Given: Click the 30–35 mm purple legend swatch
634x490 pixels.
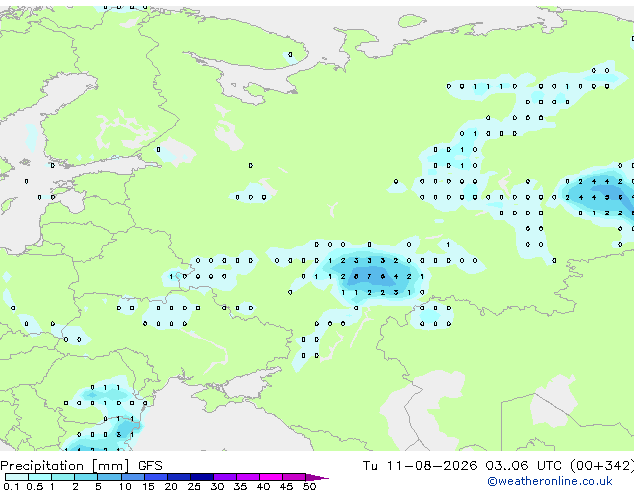Looking at the screenshot, I should pos(224,477).
